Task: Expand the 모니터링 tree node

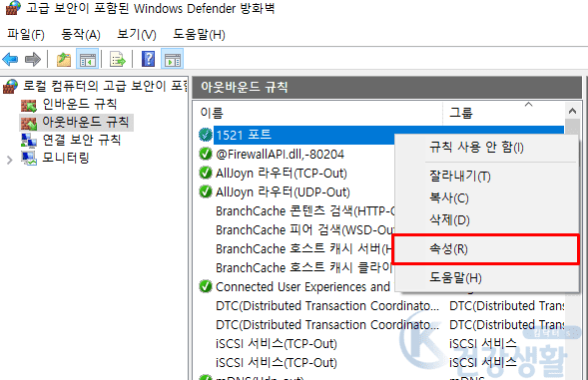Action: click(x=10, y=160)
